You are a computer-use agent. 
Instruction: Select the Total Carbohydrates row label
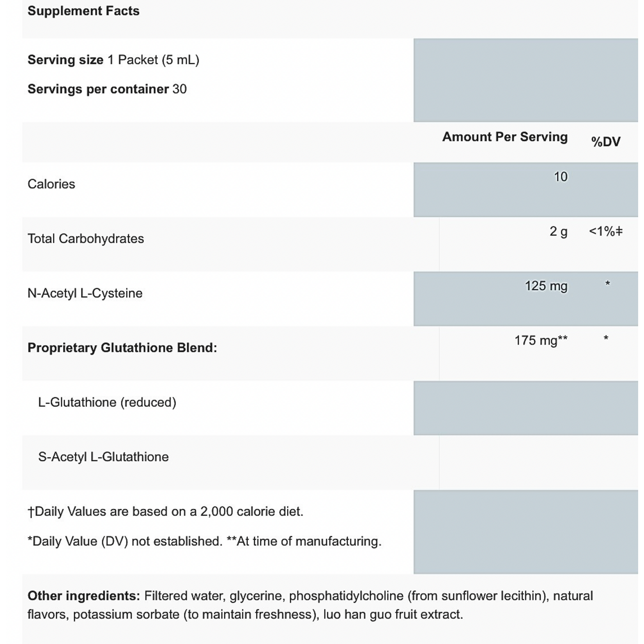86,239
